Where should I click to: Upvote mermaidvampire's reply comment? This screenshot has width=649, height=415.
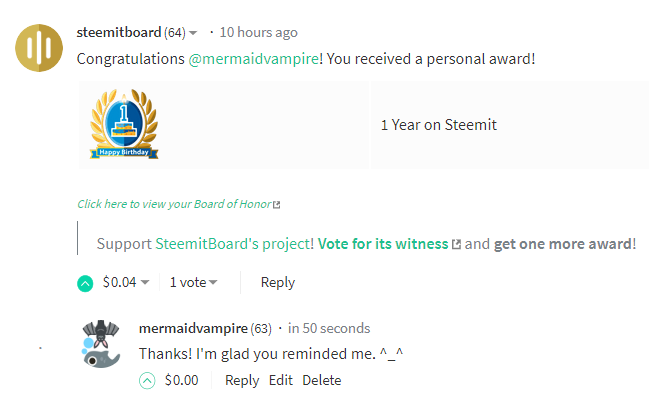[147, 381]
